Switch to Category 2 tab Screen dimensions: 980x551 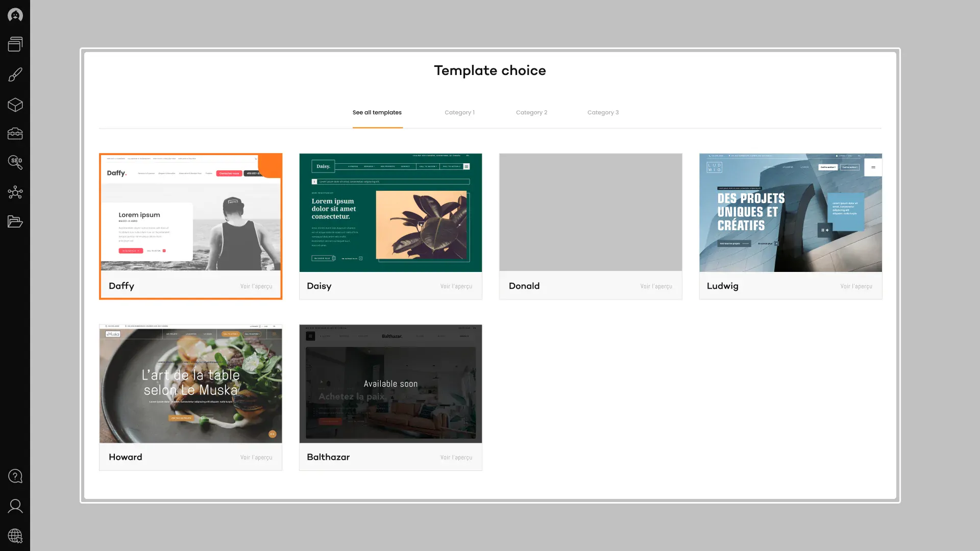click(531, 113)
